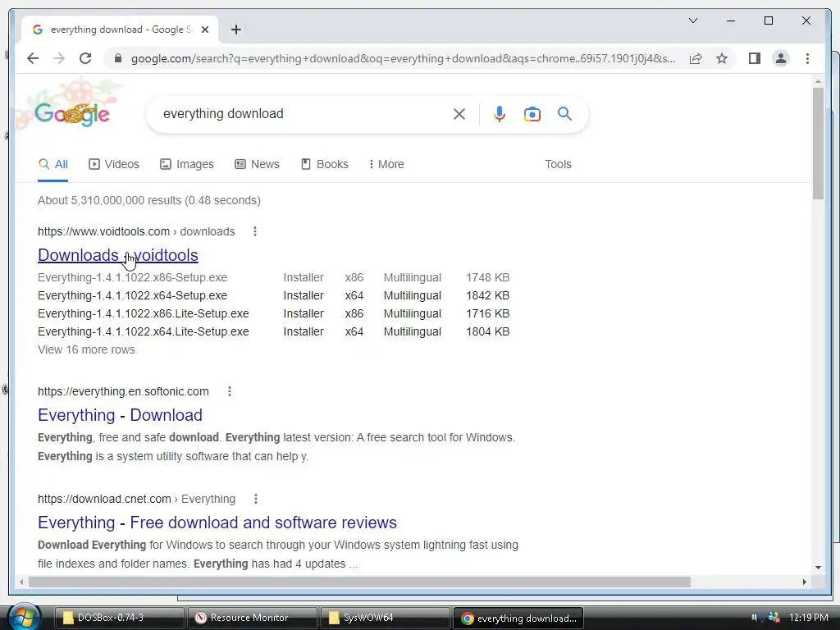Viewport: 840px width, 630px height.
Task: Expand 'View 16 more rows'
Action: click(86, 349)
